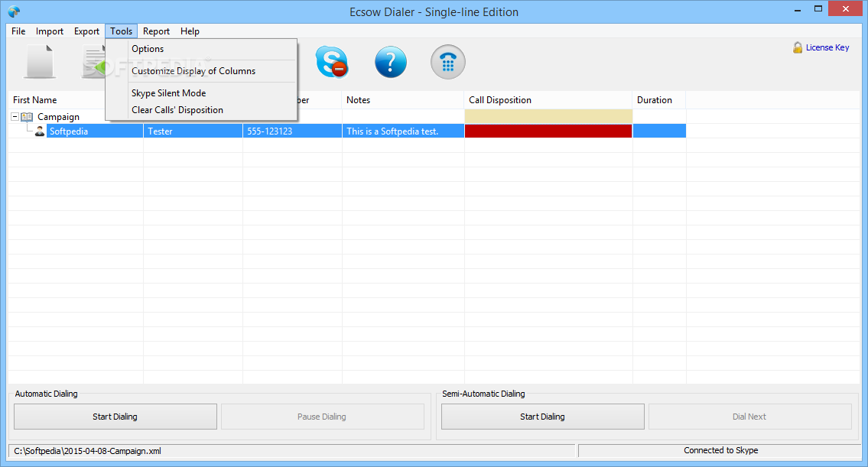Click the new blank campaign document icon
Screen dimensions: 868x467
[40, 62]
